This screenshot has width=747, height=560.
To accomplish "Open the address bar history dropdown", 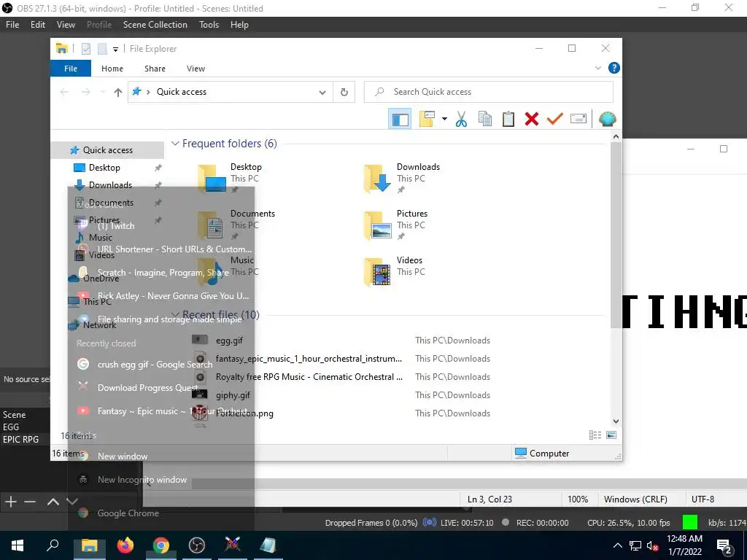I will pyautogui.click(x=322, y=93).
